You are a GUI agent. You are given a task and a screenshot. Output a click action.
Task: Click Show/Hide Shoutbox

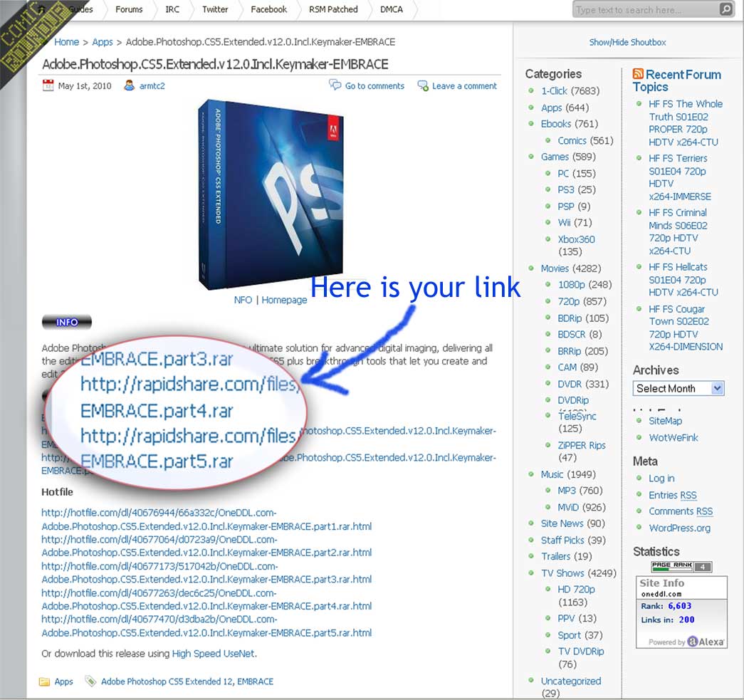pyautogui.click(x=627, y=42)
